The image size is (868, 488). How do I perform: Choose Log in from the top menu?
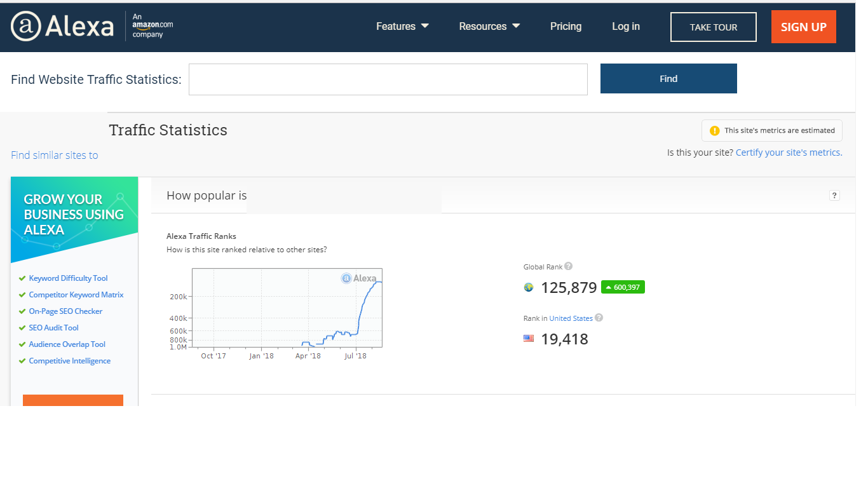(625, 26)
